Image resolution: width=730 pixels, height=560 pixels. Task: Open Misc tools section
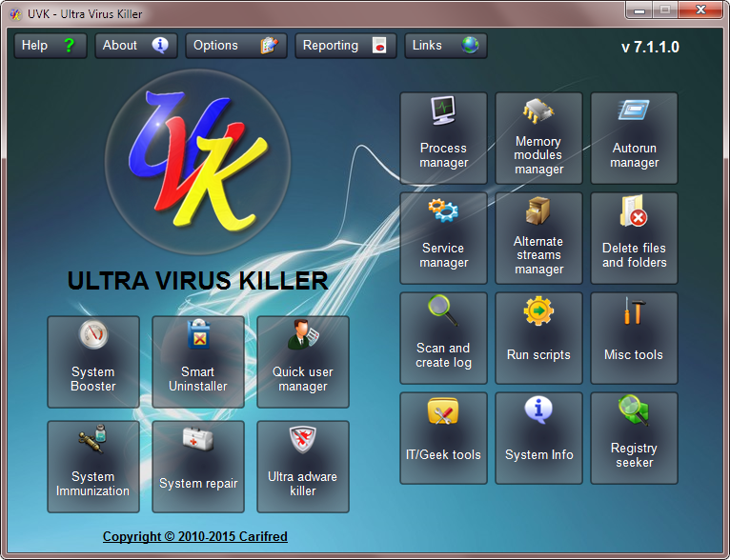(x=634, y=337)
